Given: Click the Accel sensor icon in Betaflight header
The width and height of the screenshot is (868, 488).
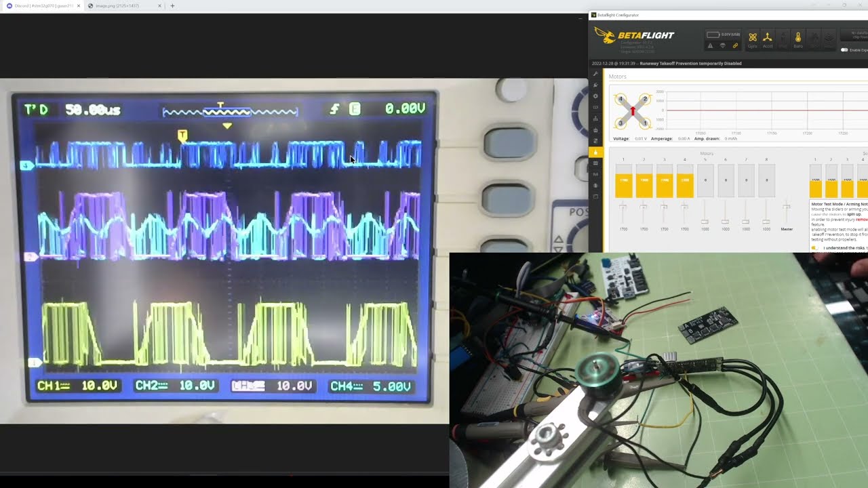Looking at the screenshot, I should point(768,39).
